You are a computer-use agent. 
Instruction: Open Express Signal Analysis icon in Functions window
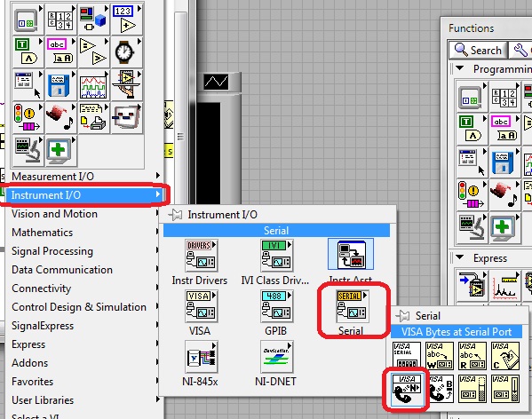(x=504, y=286)
